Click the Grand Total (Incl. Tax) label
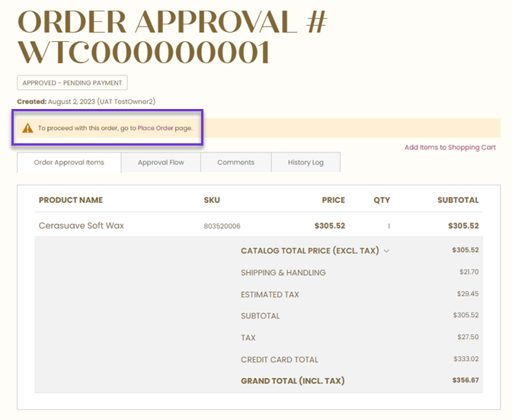 (x=293, y=381)
